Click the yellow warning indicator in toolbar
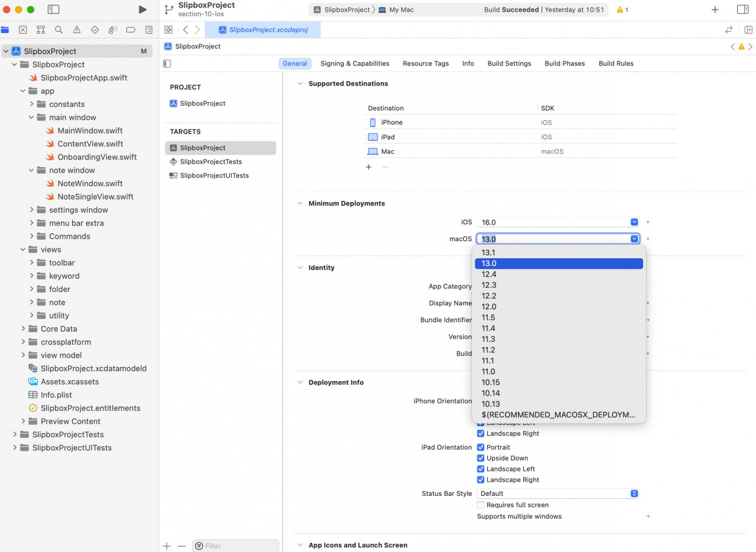Viewport: 756px width, 552px height. [622, 10]
